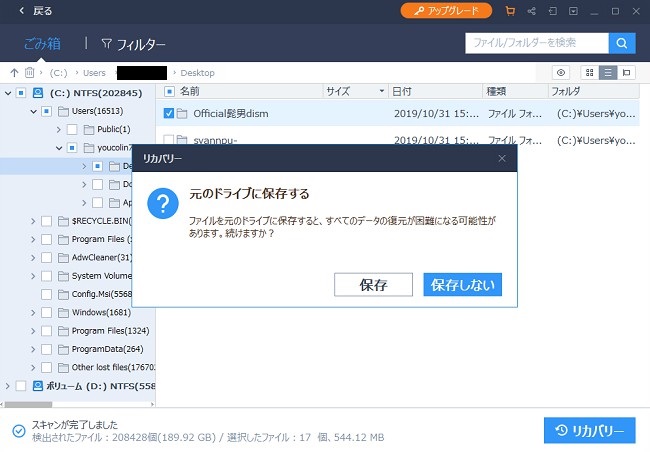This screenshot has height=452, width=650.
Task: Toggle select-all checkbox in header row
Action: tap(169, 91)
